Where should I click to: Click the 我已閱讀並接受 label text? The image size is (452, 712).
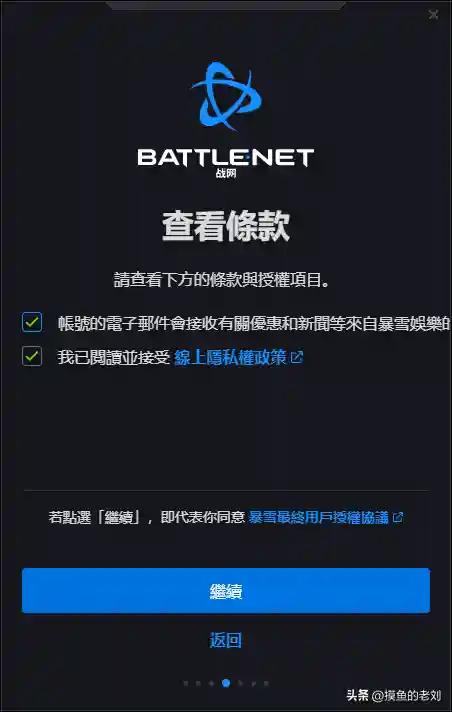point(114,357)
